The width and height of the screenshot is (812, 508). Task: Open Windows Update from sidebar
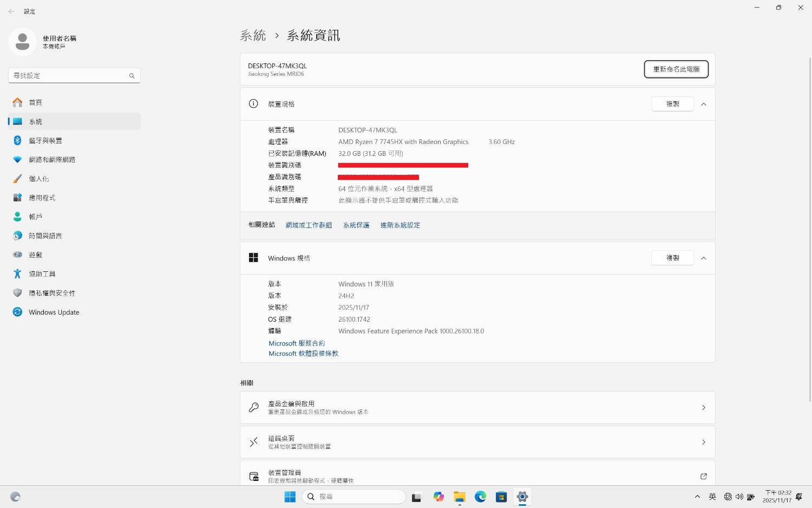point(54,312)
